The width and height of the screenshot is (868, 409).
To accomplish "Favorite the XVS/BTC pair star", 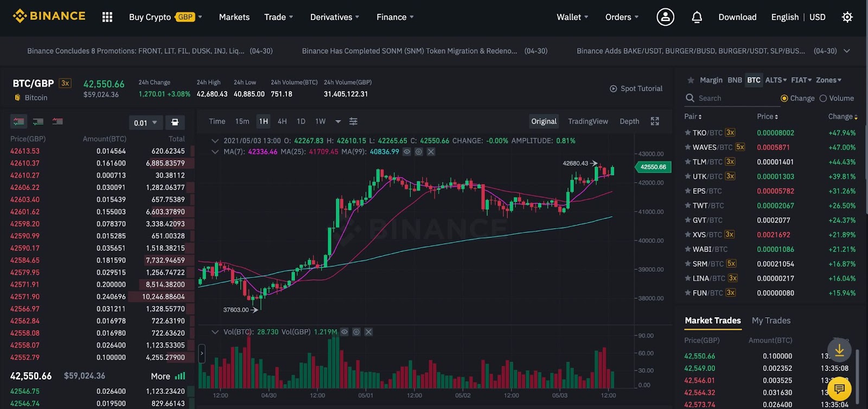I will pyautogui.click(x=688, y=235).
